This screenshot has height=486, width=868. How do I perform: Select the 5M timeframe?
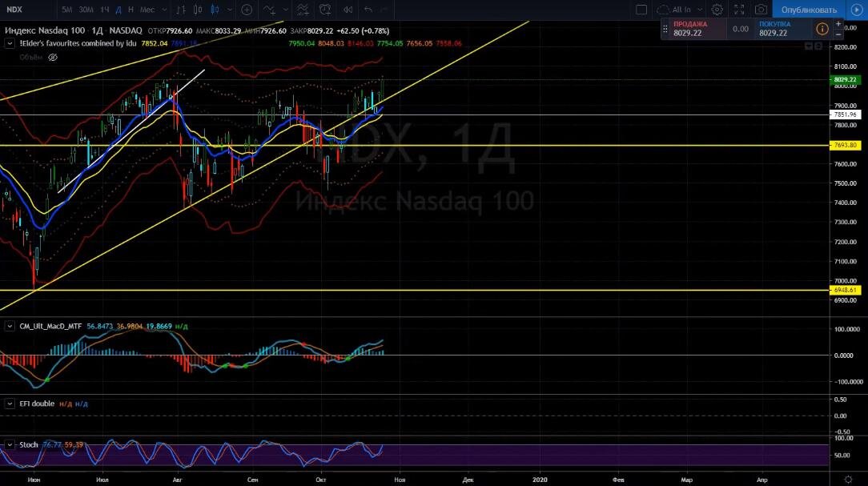[66, 10]
